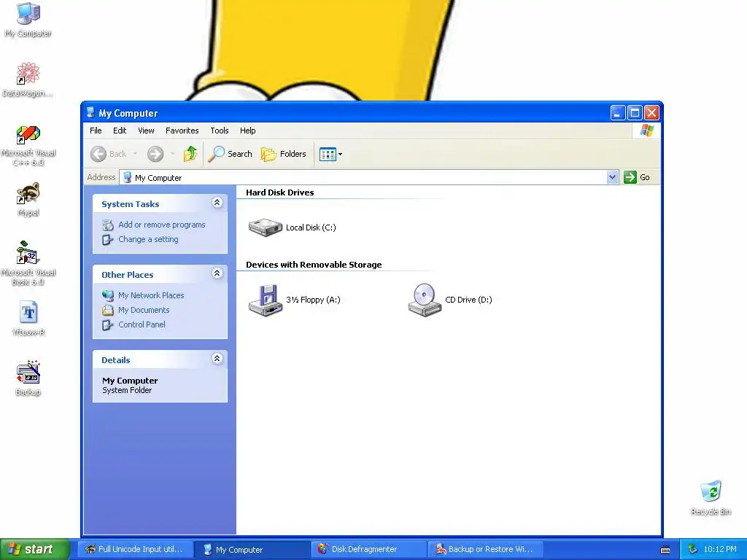
Task: Click the Go button
Action: [x=637, y=177]
